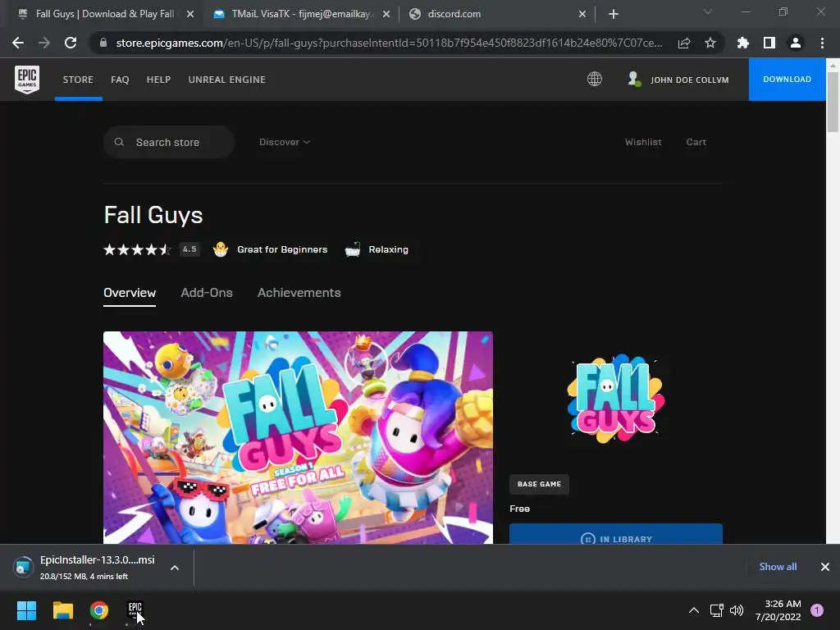Open the Windows Start menu
The image size is (840, 630).
coord(26,610)
